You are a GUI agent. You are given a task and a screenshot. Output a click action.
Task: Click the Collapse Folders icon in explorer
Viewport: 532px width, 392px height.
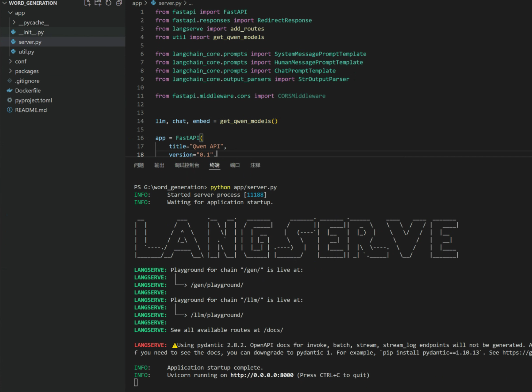tap(119, 3)
